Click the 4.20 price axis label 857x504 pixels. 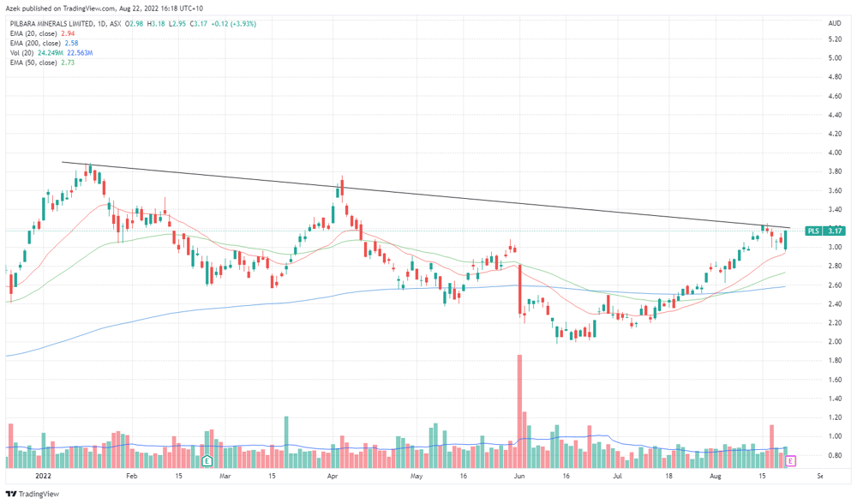click(835, 134)
